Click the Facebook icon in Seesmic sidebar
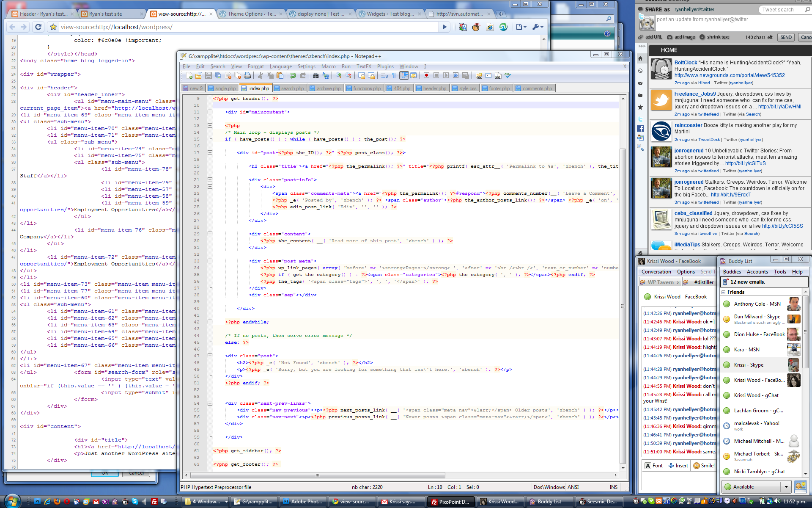 pos(640,128)
